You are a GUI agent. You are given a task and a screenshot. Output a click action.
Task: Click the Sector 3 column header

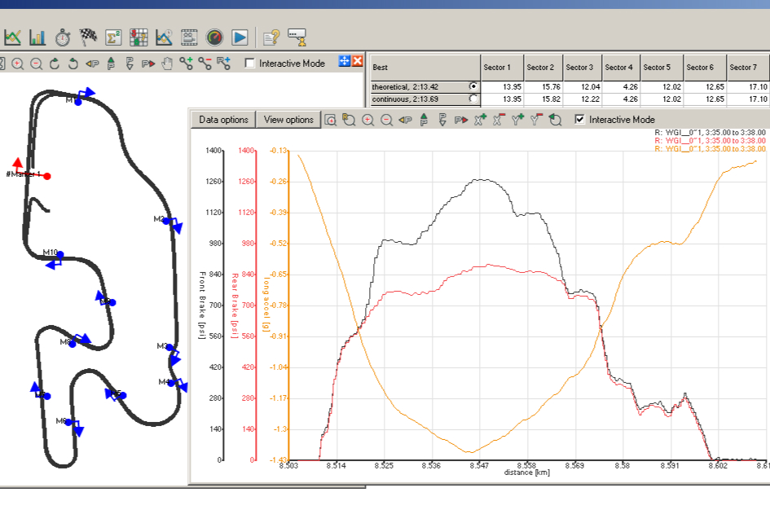[579, 68]
